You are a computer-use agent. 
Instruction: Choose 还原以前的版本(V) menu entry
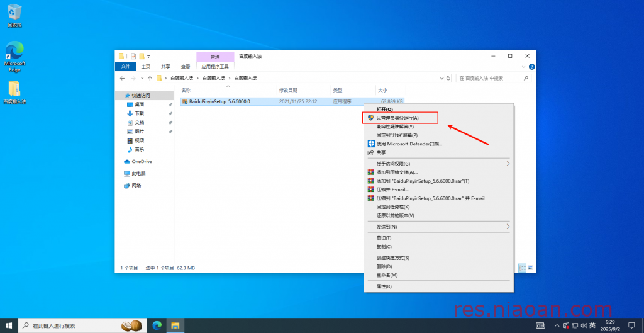(x=438, y=215)
